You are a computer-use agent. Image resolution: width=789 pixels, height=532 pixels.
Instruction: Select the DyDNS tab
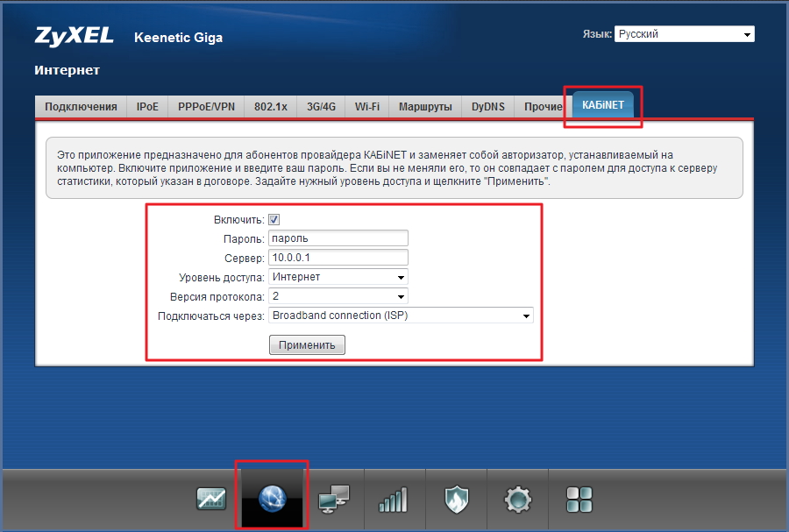487,107
